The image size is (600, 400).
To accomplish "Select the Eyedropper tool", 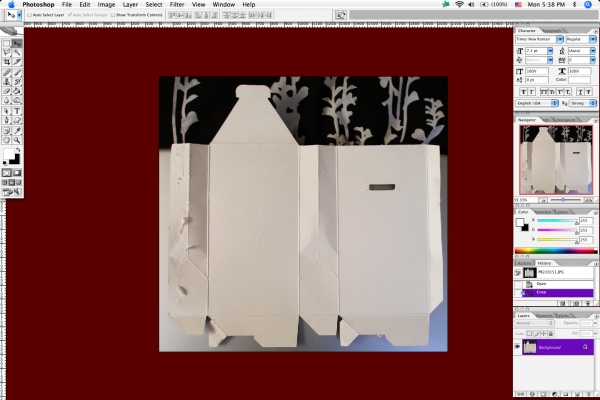I will coord(17,131).
